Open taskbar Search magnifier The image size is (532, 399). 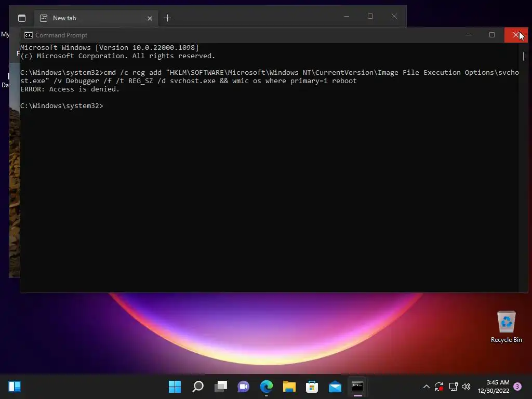(198, 387)
